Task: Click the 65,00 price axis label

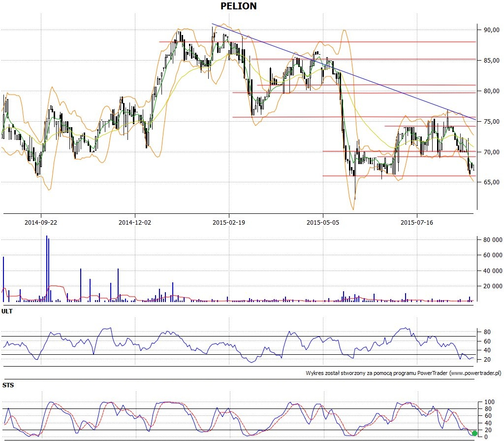Action: (x=492, y=182)
